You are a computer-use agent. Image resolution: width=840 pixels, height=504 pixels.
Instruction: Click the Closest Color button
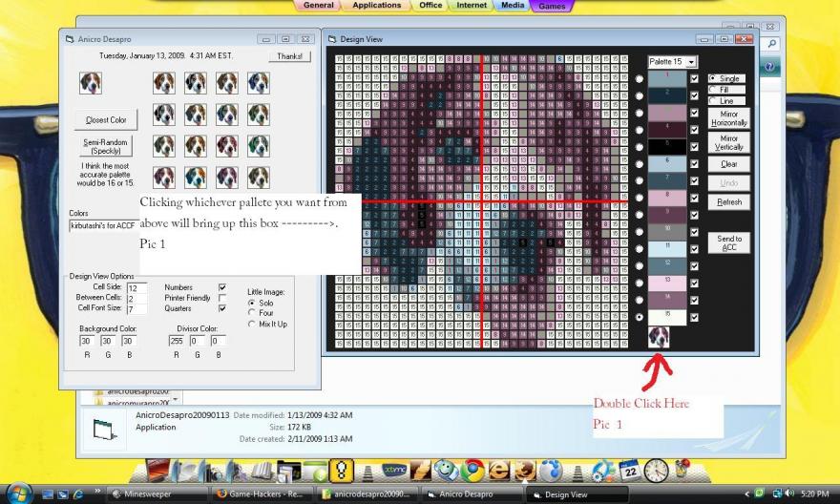point(106,120)
